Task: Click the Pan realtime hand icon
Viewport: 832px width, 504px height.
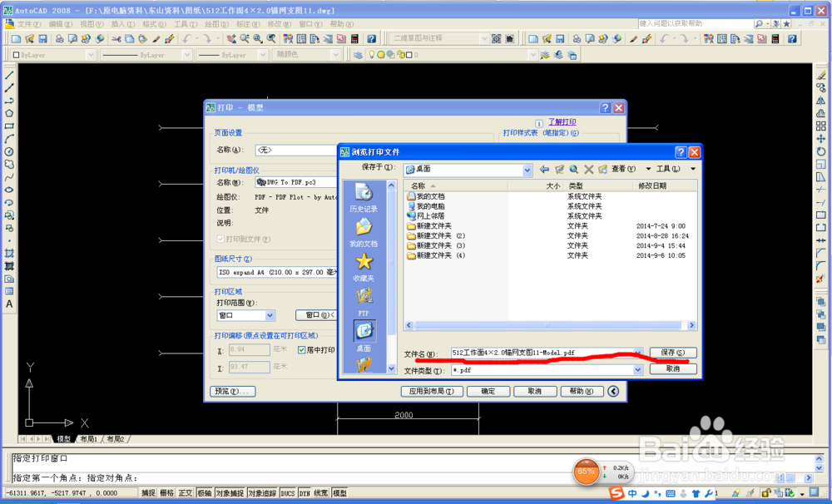Action: (x=231, y=39)
